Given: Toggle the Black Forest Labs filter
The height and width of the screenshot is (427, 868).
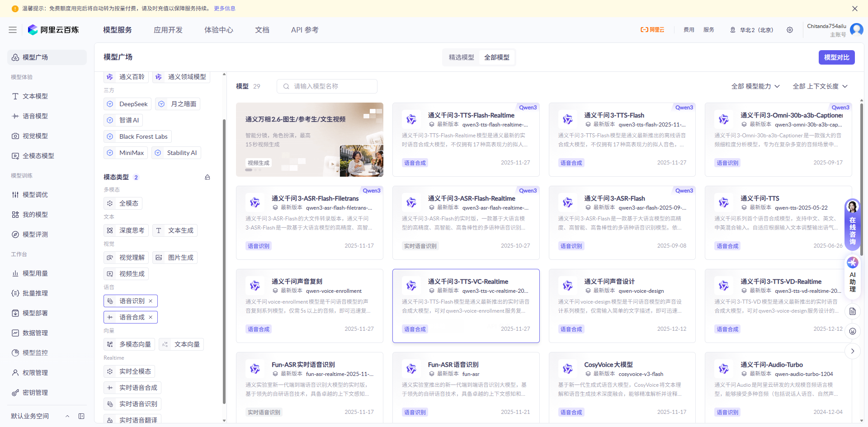Looking at the screenshot, I should [137, 136].
